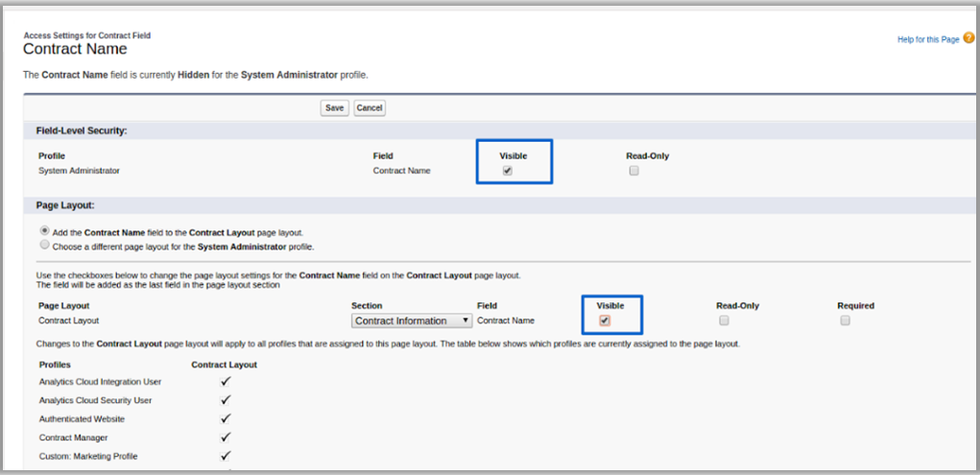Click the Contract Manager profile name
Image resolution: width=980 pixels, height=475 pixels.
(x=73, y=438)
